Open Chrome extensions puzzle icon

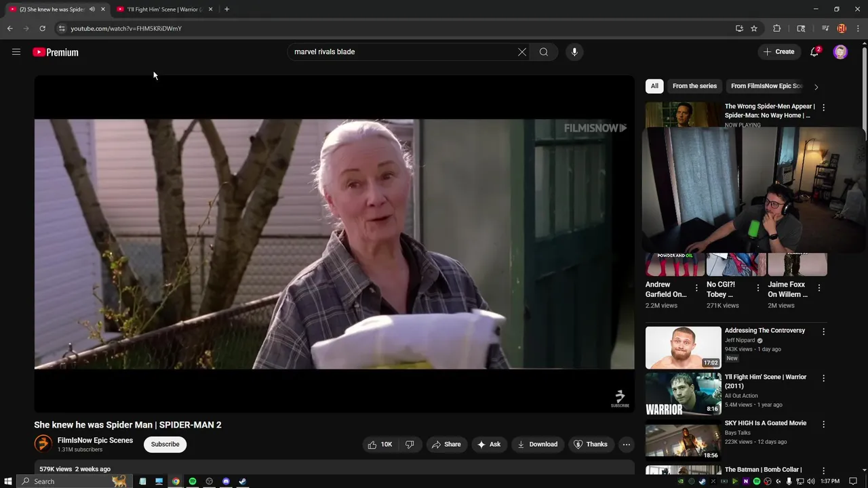click(777, 28)
